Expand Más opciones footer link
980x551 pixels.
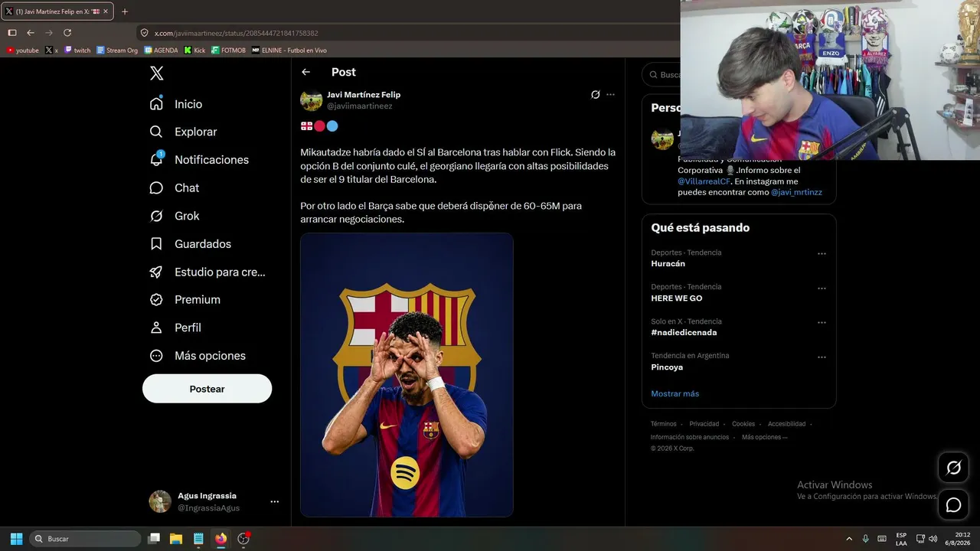(764, 437)
